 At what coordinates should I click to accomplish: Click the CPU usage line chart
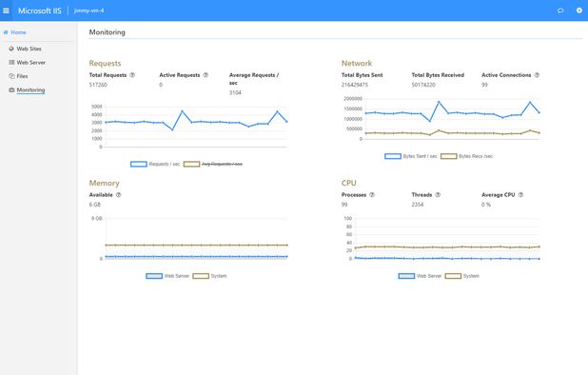tap(441, 239)
